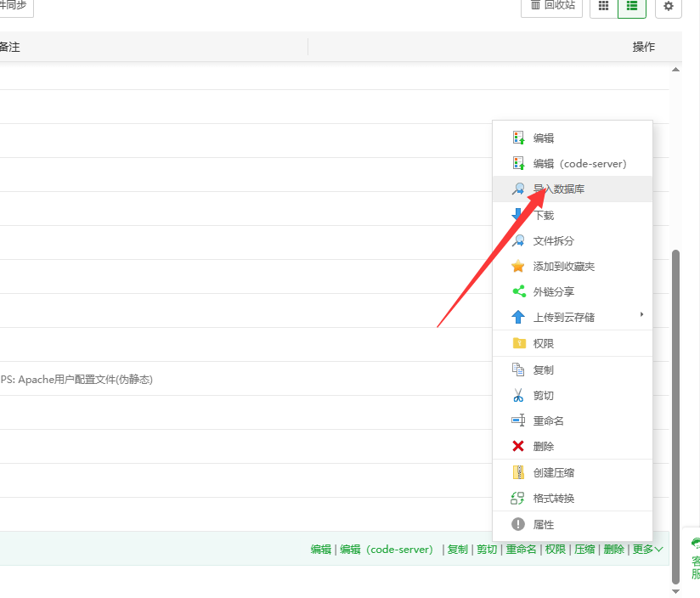Click 压缩 link in bottom row
The width and height of the screenshot is (700, 598).
pos(584,550)
